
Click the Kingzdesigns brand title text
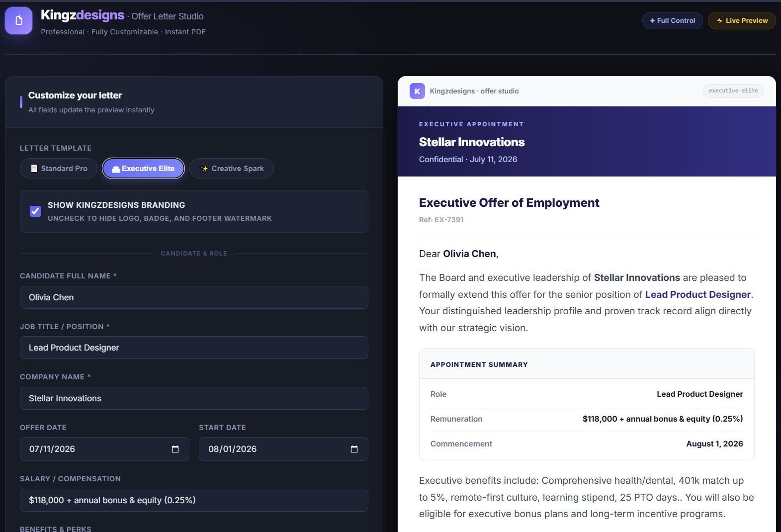[x=83, y=15]
